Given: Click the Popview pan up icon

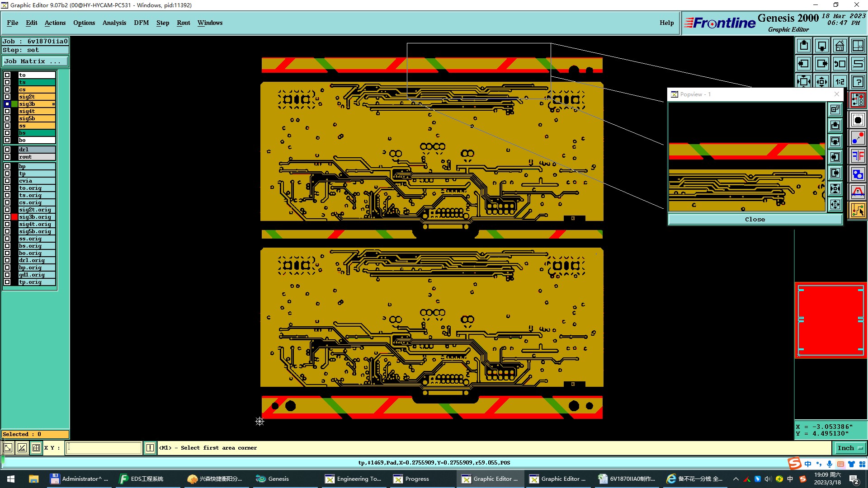Looking at the screenshot, I should click(835, 125).
